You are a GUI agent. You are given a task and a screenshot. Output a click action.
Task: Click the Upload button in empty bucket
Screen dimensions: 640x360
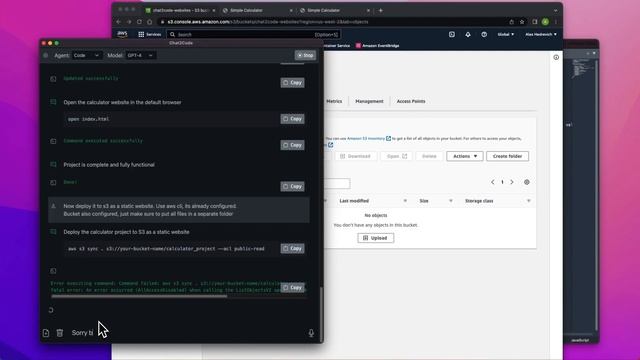coord(376,238)
